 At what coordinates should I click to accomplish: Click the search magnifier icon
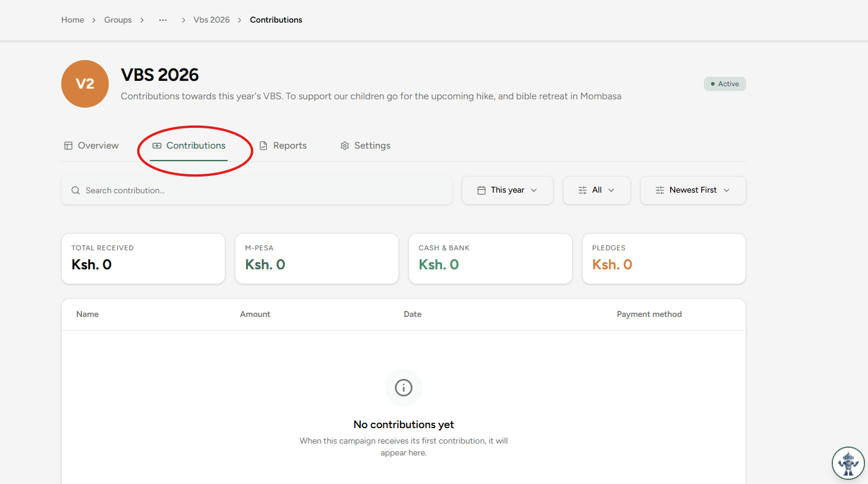[76, 190]
